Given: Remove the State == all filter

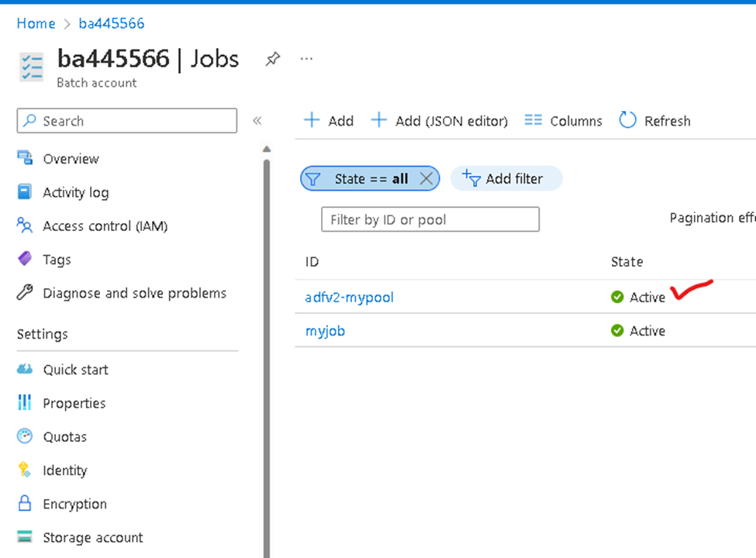Looking at the screenshot, I should 426,179.
